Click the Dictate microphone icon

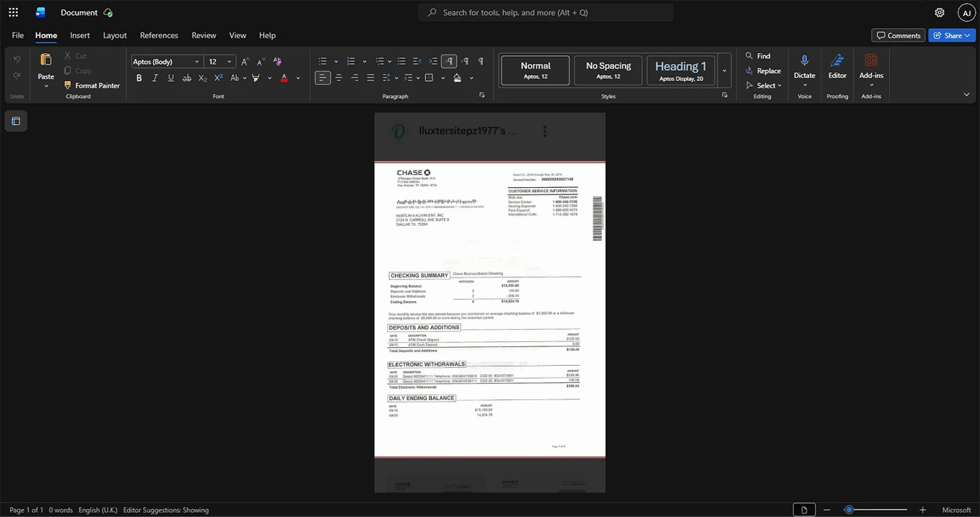pyautogui.click(x=804, y=61)
